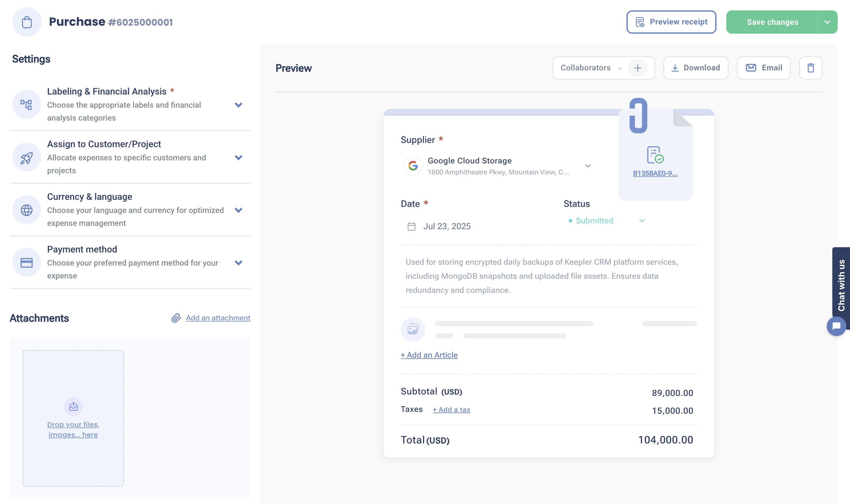Viewport: 850px width, 504px height.
Task: Click the trash icon to delete the purchase
Action: 811,68
